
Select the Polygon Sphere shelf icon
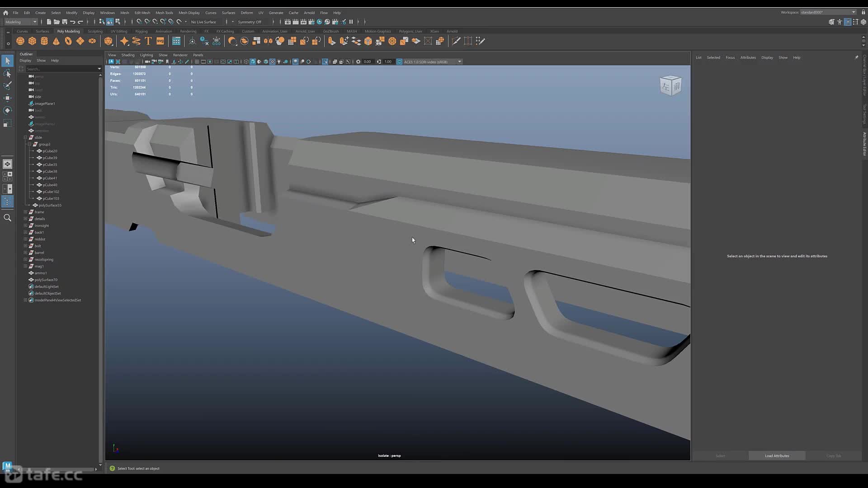[20, 41]
